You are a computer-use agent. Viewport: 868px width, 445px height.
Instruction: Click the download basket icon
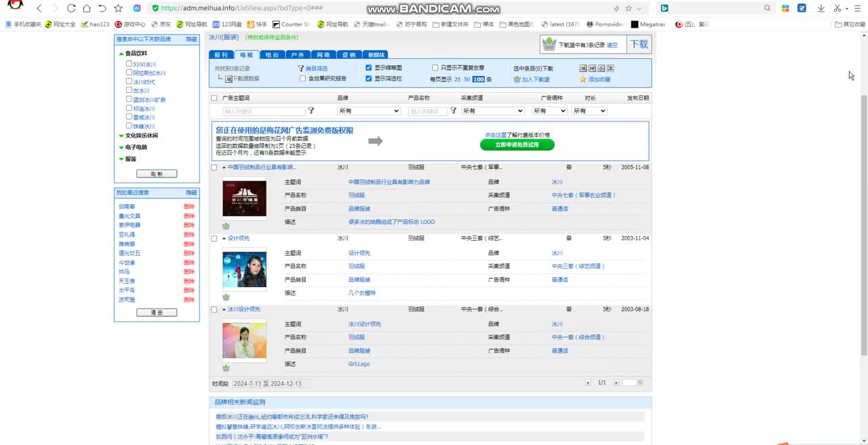(549, 45)
